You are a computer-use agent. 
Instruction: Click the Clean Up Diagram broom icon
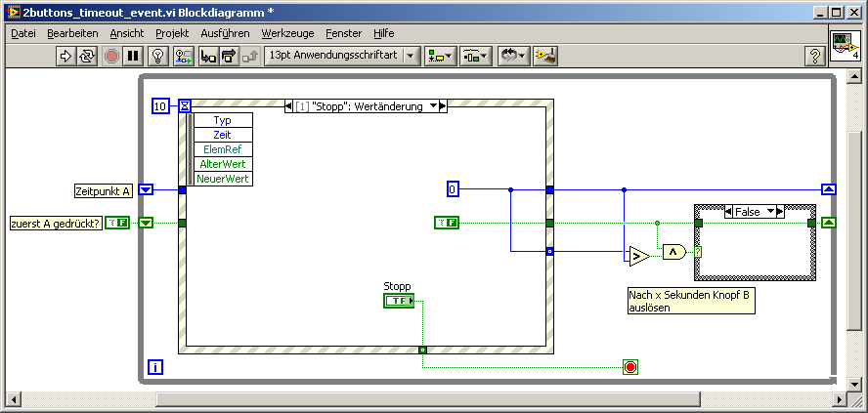545,56
